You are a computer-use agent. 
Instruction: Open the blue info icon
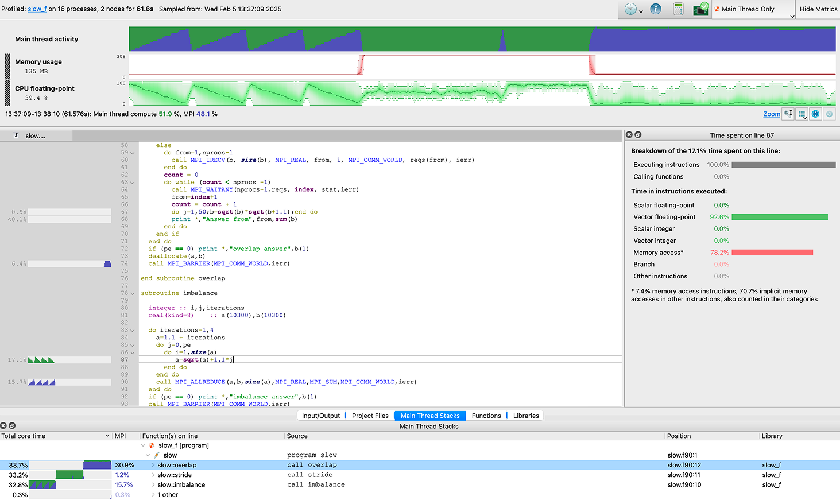pos(656,9)
